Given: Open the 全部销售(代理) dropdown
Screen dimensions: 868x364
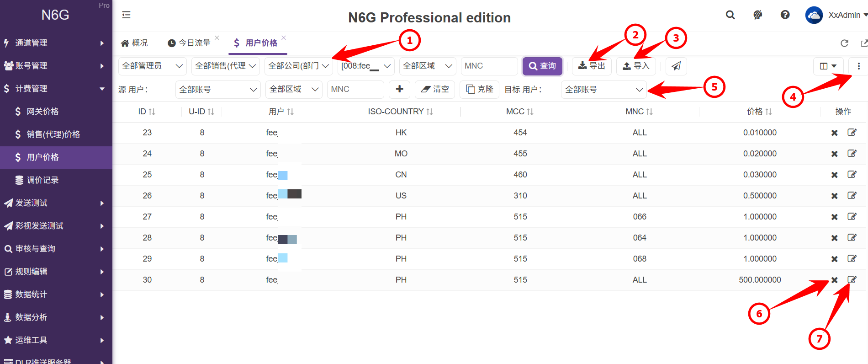Looking at the screenshot, I should 226,66.
